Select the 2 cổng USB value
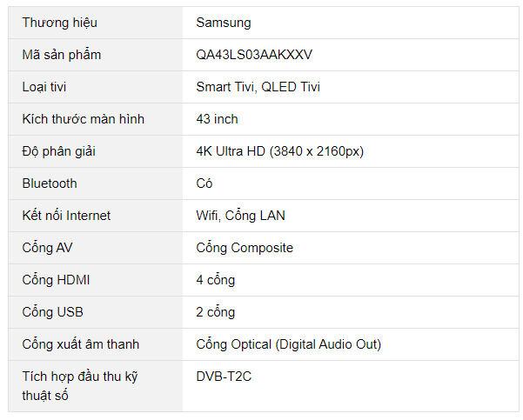 pyautogui.click(x=216, y=312)
